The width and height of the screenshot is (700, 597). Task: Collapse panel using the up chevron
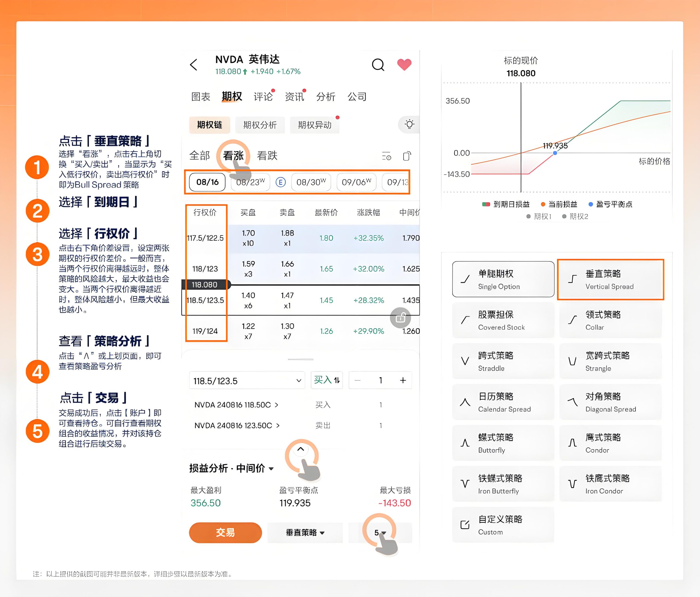[x=301, y=449]
